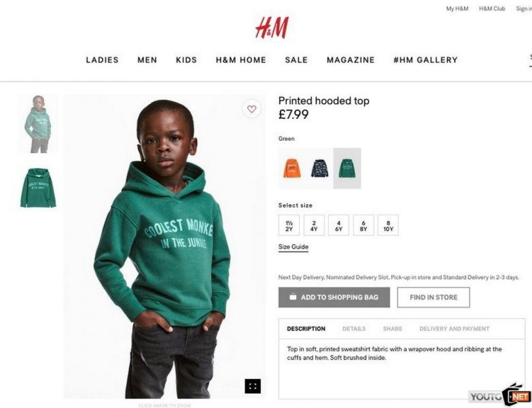Select the orange hoodie colour option
Image resolution: width=532 pixels, height=408 pixels.
(x=292, y=169)
